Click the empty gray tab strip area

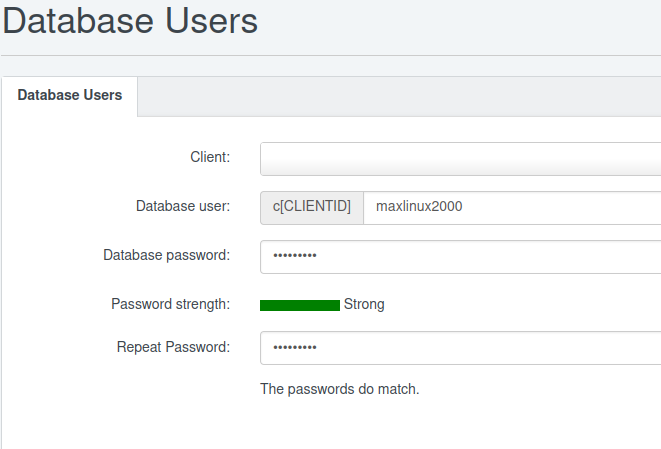coord(399,97)
